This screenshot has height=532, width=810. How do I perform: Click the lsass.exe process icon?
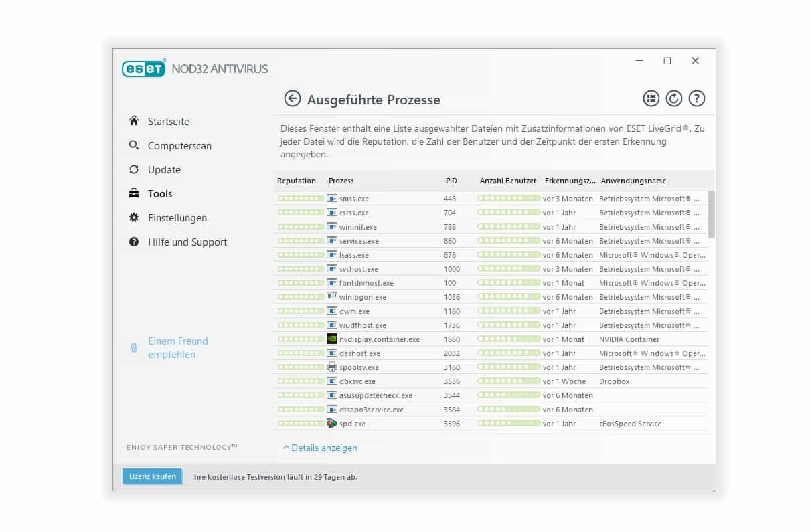(332, 255)
